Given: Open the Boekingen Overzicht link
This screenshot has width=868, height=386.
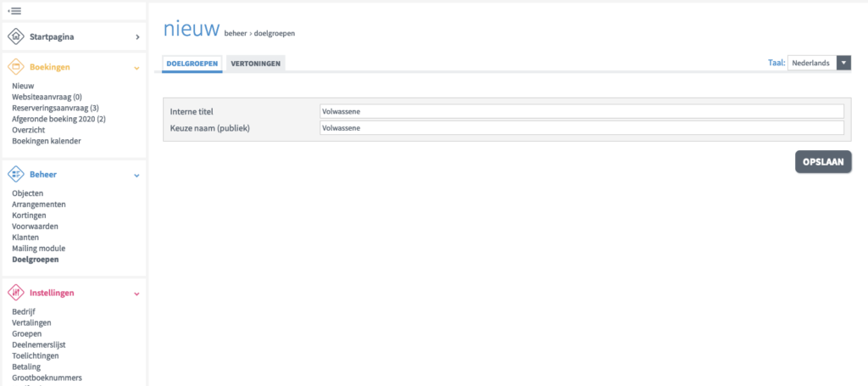Looking at the screenshot, I should (28, 130).
